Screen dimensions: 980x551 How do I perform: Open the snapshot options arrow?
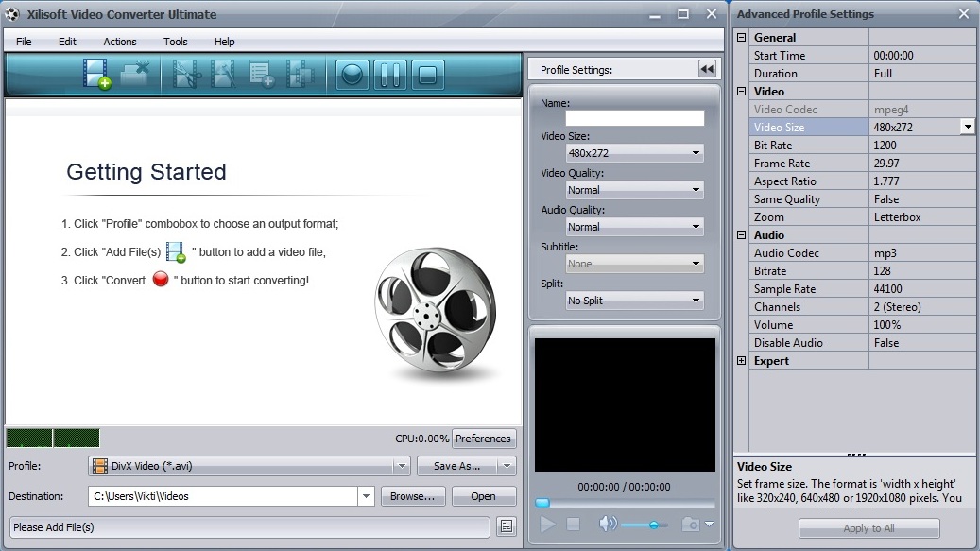(709, 525)
